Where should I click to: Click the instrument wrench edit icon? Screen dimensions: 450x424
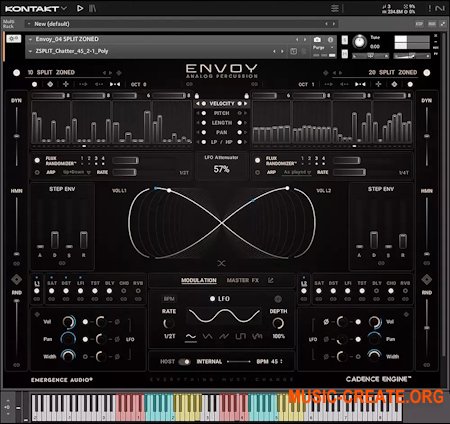pos(14,39)
